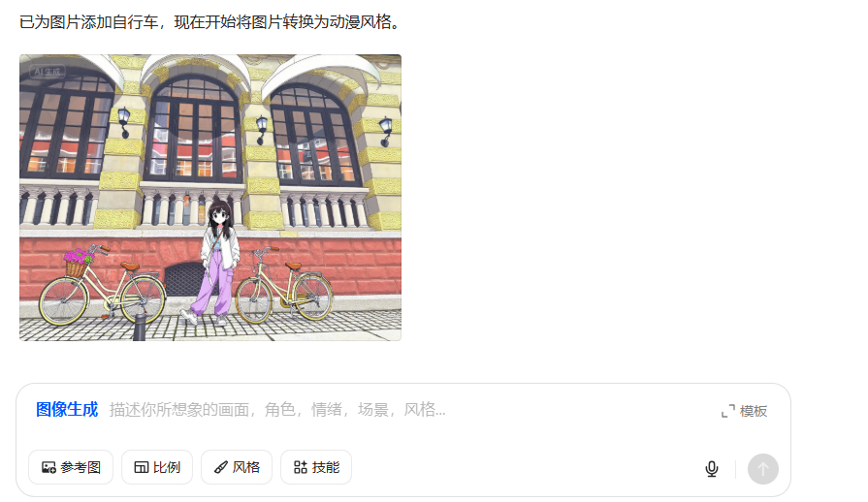Viewport: 868px width, 502px height.
Task: Open the 技能 skills menu
Action: coord(316,467)
